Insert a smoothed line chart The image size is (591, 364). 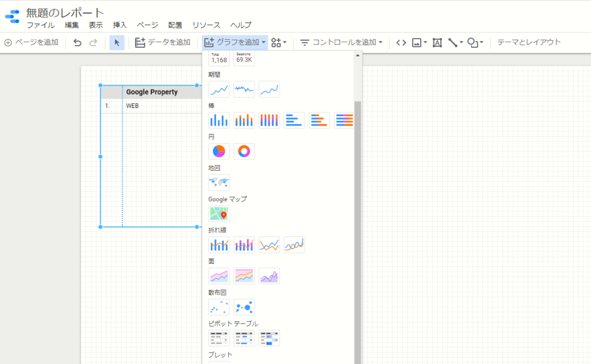click(x=294, y=245)
